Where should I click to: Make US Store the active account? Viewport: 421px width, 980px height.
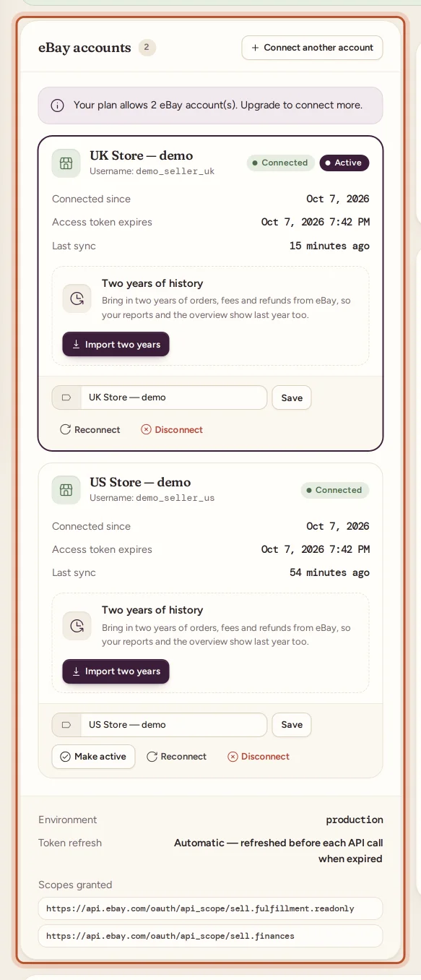pos(93,757)
